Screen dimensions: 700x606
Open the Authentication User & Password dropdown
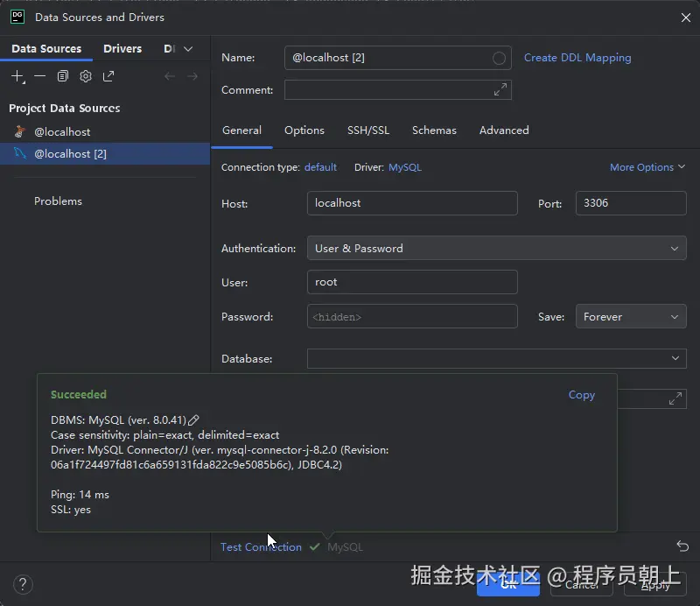[x=496, y=248]
